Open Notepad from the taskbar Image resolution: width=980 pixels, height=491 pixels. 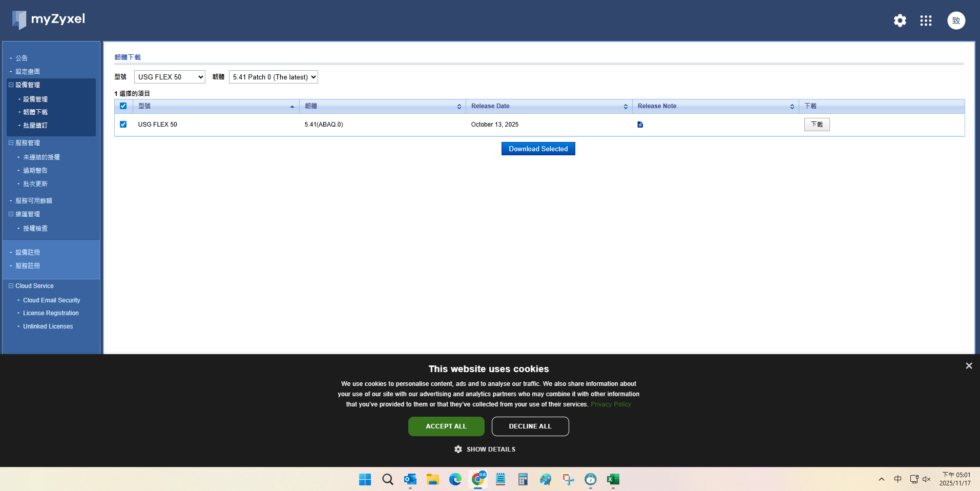pyautogui.click(x=501, y=479)
